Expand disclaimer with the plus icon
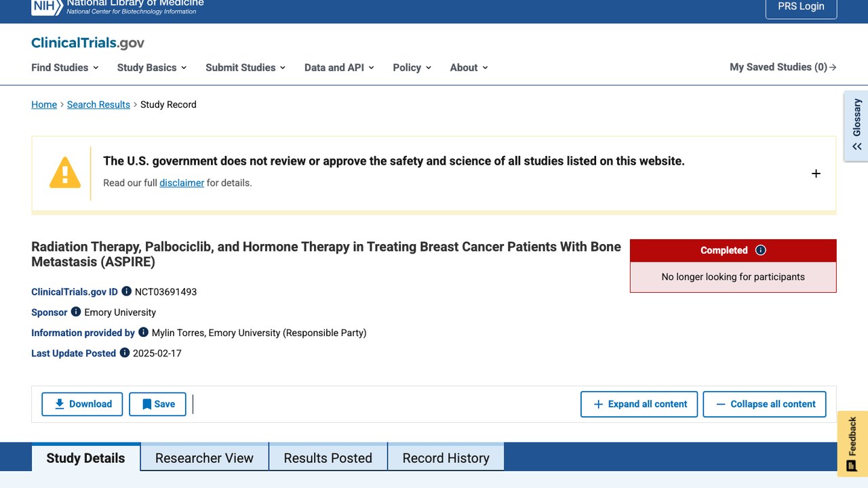Image resolution: width=868 pixels, height=488 pixels. click(x=816, y=174)
